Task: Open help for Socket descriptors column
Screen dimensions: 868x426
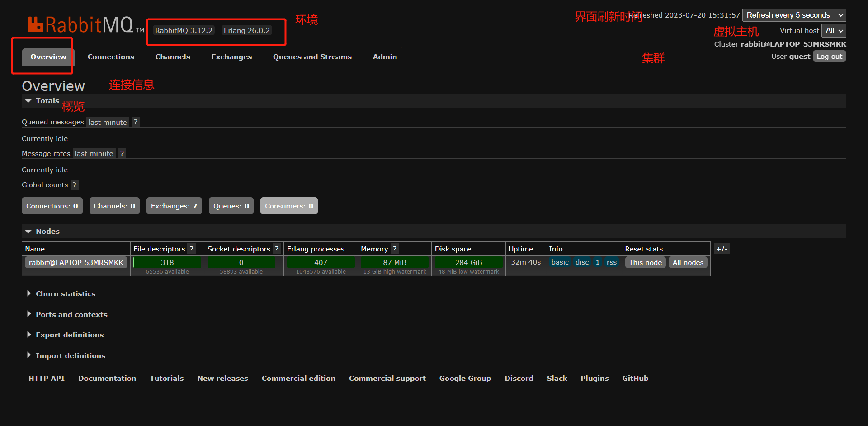Action: (x=277, y=249)
